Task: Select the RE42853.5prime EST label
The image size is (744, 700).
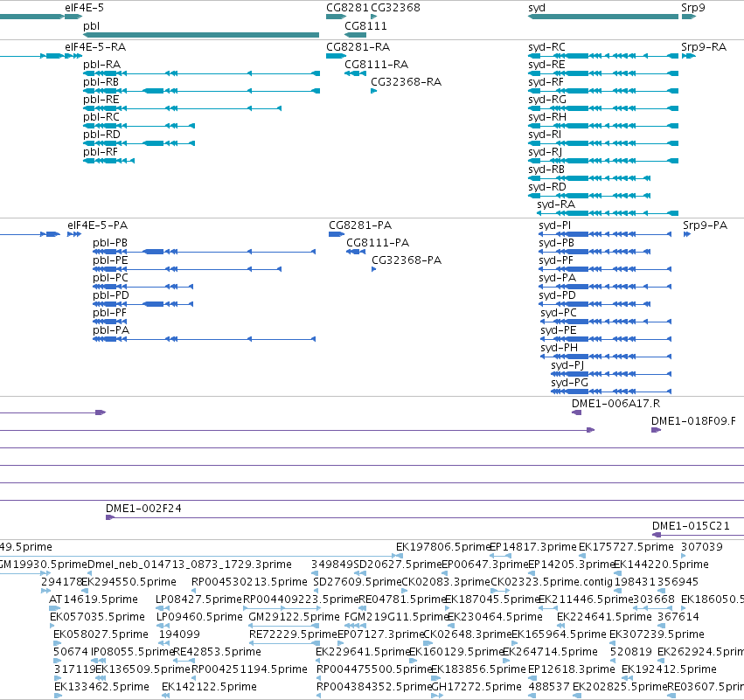Action: (217, 652)
